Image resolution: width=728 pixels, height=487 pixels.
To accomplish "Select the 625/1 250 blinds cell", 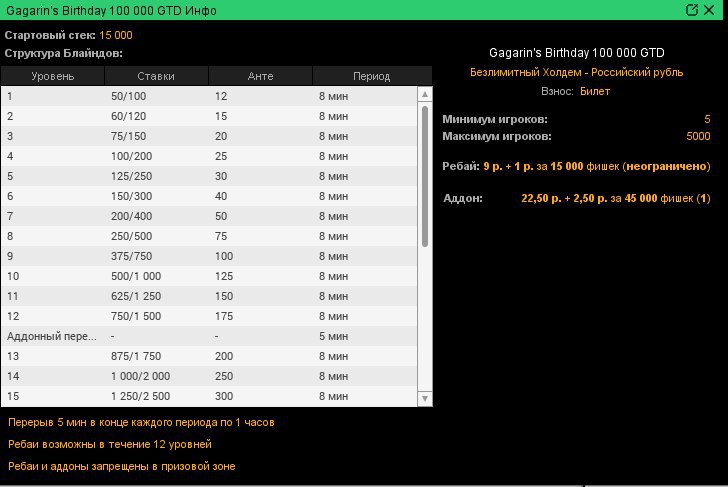I will click(x=136, y=296).
